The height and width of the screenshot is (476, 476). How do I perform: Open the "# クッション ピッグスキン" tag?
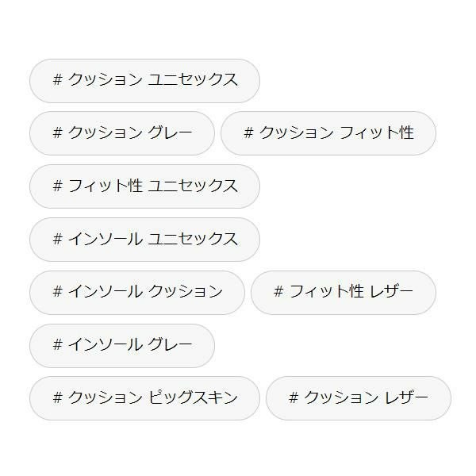144,397
